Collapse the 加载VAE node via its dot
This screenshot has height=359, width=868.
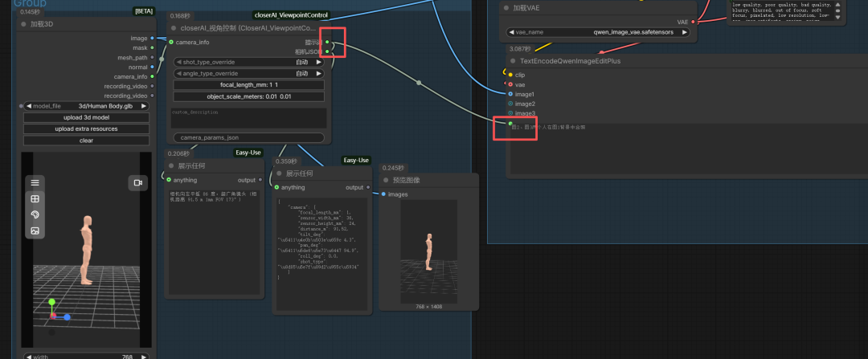(x=506, y=8)
